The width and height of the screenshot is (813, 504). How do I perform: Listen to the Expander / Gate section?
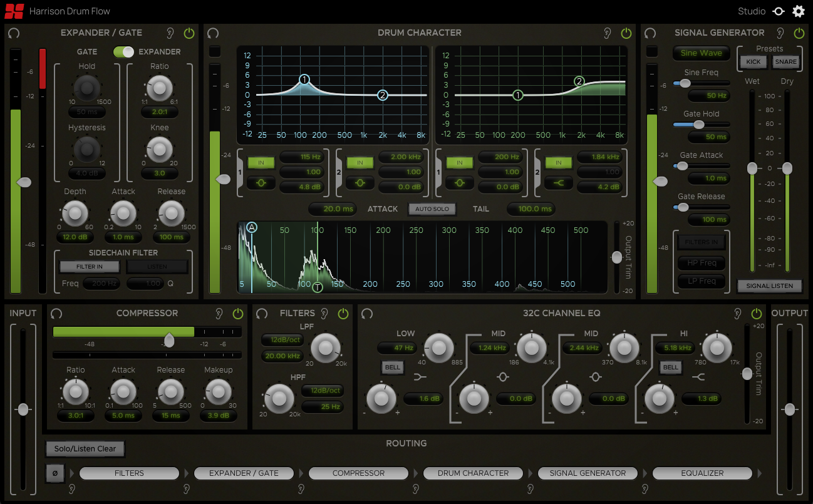tap(170, 33)
